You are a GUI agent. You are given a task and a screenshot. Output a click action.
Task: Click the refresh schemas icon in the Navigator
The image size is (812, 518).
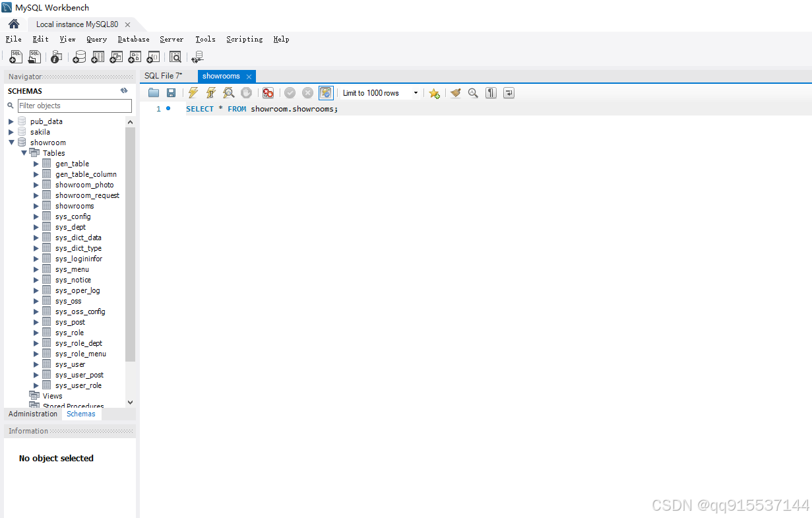click(x=124, y=90)
